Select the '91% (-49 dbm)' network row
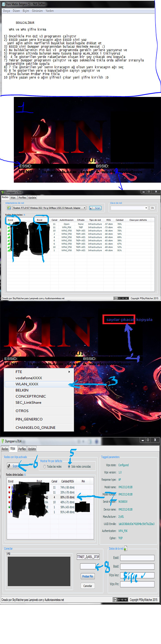 point(50,512)
